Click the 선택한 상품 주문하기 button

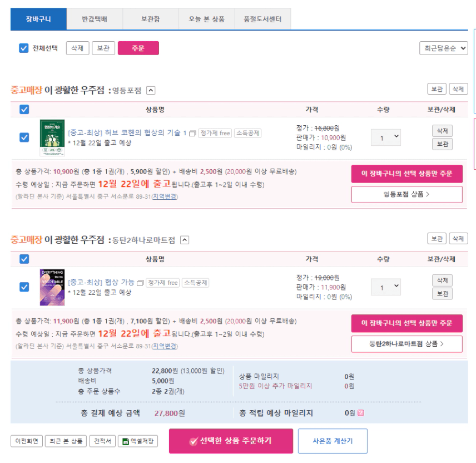pyautogui.click(x=231, y=441)
